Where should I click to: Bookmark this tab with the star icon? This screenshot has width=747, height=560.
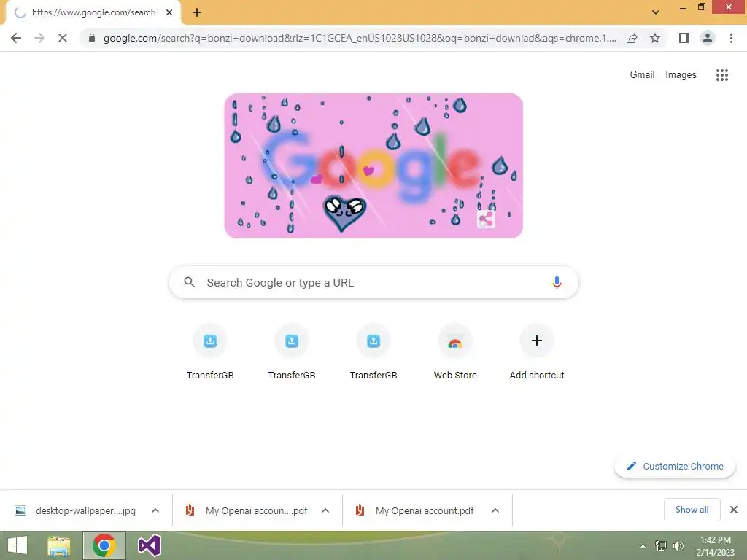coord(655,38)
